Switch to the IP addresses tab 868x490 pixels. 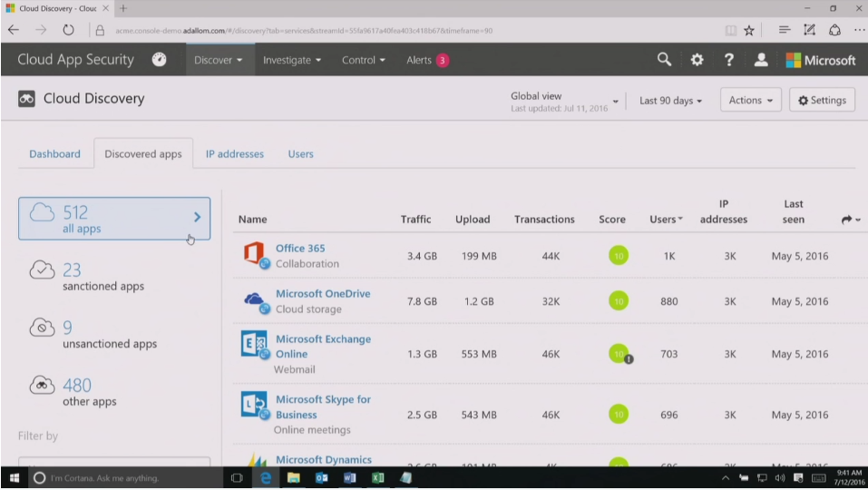click(x=234, y=154)
